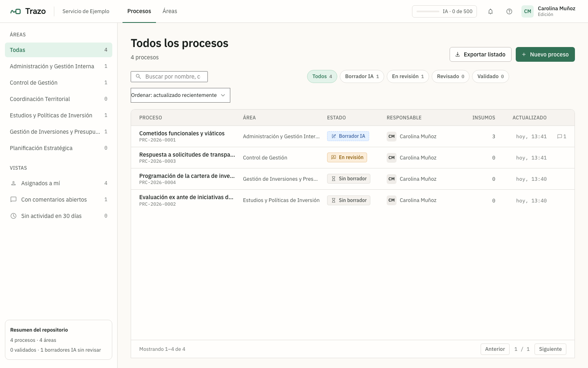Click the ACTUALIZADO column header
Viewport: 588px width, 368px height.
click(x=530, y=118)
